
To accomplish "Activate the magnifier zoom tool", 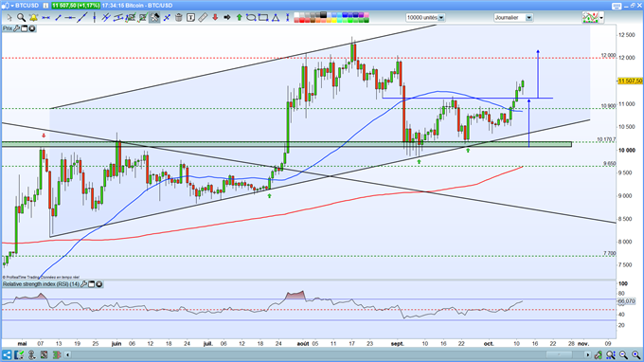I will pyautogui.click(x=21, y=18).
